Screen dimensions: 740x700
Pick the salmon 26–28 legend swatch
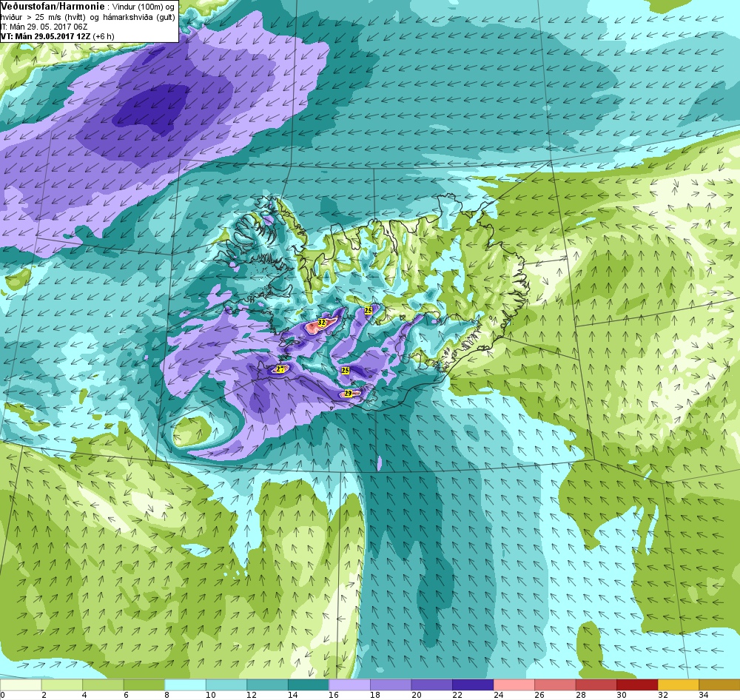click(554, 685)
